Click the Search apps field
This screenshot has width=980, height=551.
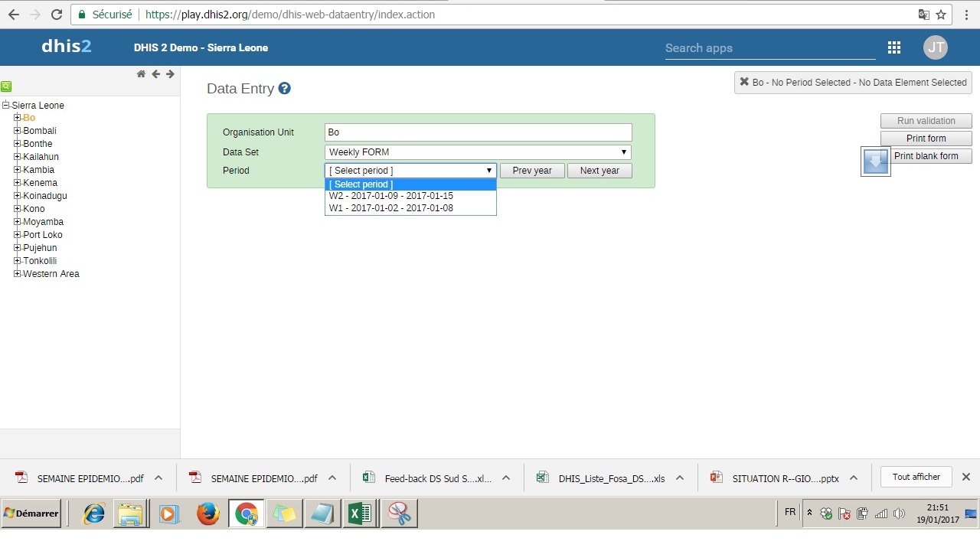pos(769,48)
